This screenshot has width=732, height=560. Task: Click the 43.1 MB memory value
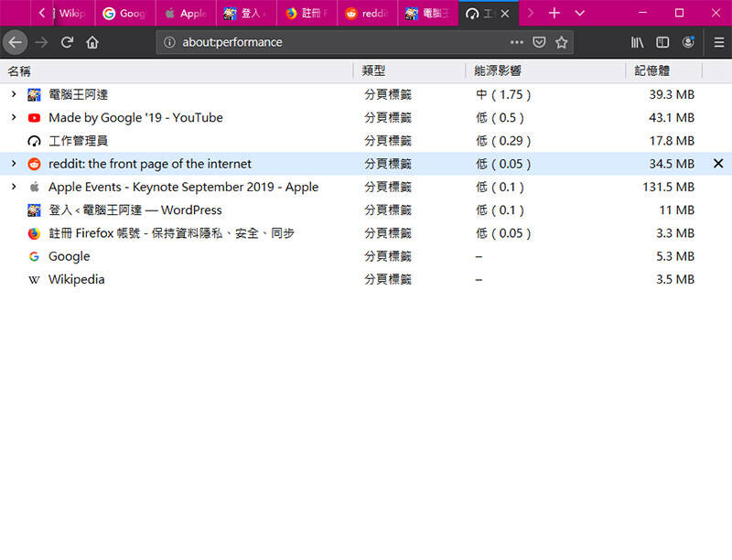[672, 117]
